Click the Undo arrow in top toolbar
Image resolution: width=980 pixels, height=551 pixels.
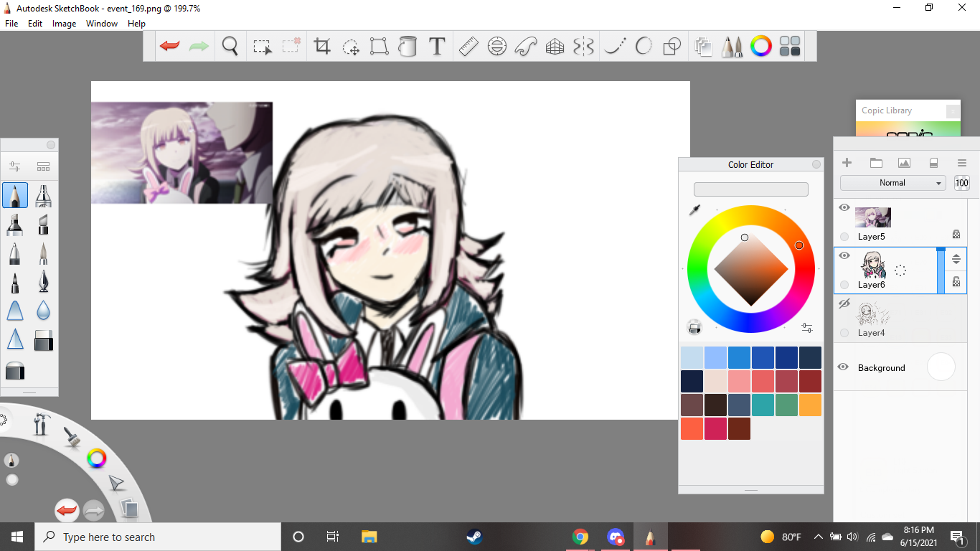(169, 47)
